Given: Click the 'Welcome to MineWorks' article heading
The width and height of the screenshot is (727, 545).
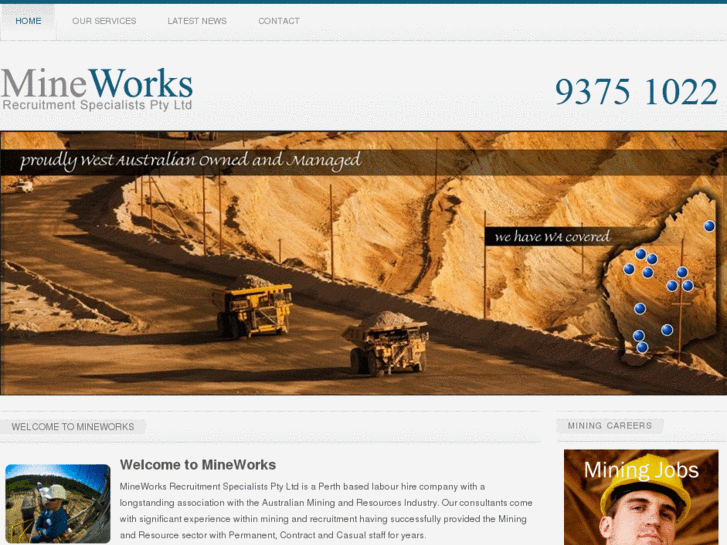Looking at the screenshot, I should point(198,465).
